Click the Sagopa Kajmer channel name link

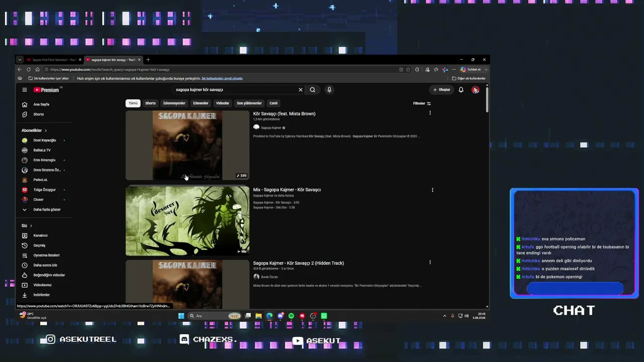coord(271,128)
